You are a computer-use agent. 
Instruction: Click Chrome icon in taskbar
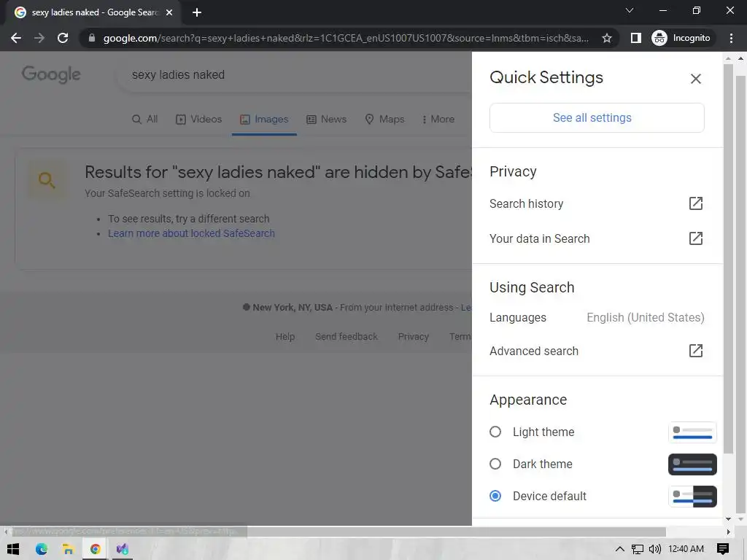96,549
